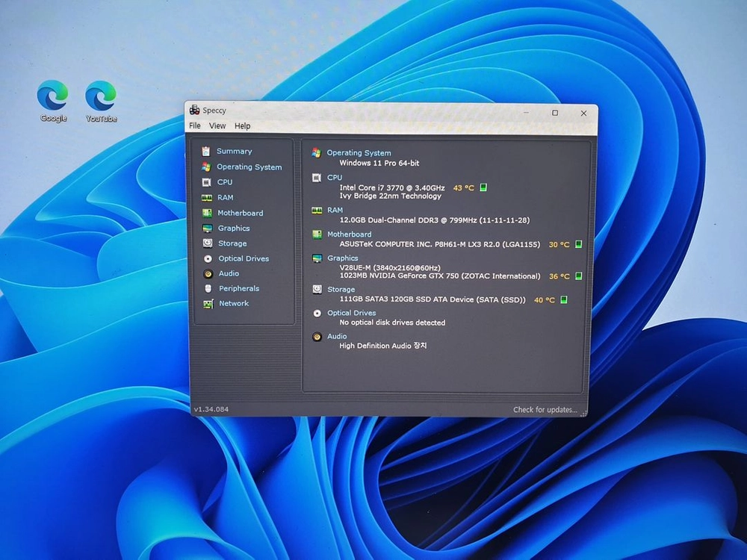Click the Audio speaker icon in sidebar

coord(208,274)
